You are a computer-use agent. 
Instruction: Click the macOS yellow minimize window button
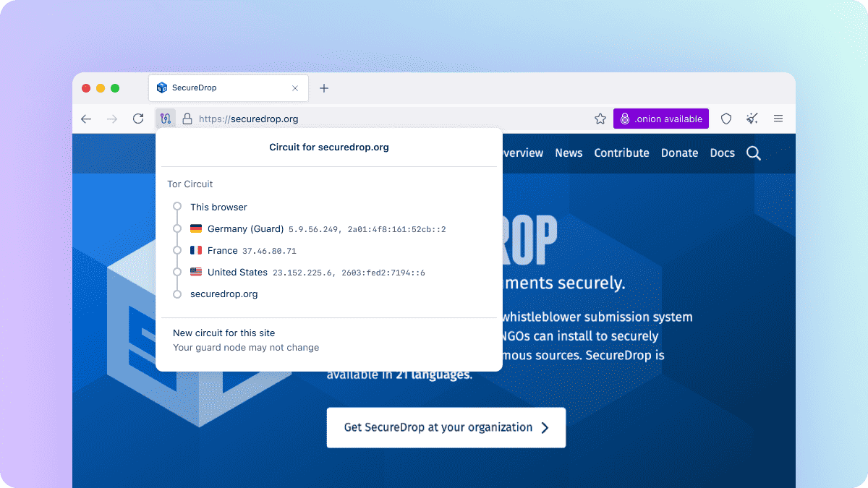pyautogui.click(x=101, y=88)
